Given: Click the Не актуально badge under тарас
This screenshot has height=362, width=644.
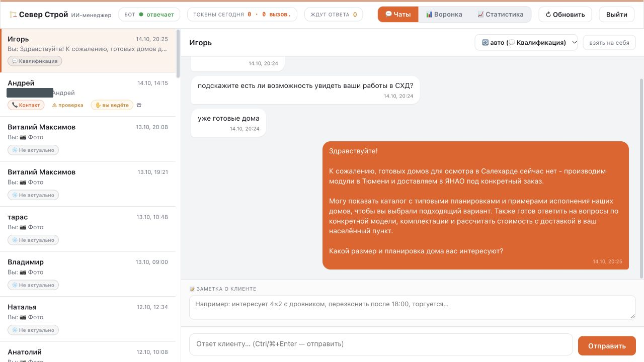Looking at the screenshot, I should point(33,240).
